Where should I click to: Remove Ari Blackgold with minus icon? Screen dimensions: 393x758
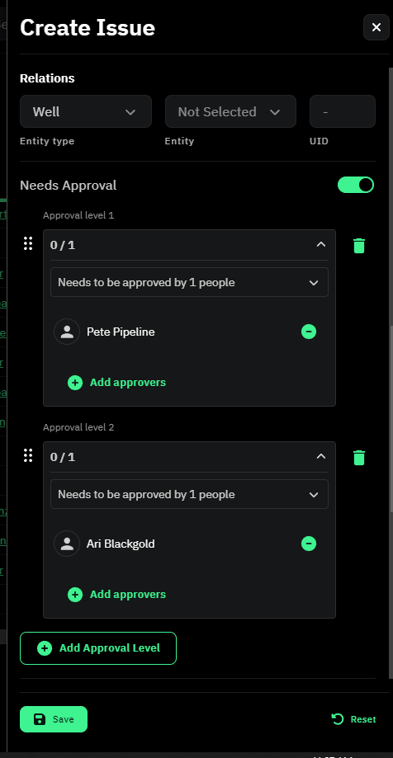pos(309,543)
